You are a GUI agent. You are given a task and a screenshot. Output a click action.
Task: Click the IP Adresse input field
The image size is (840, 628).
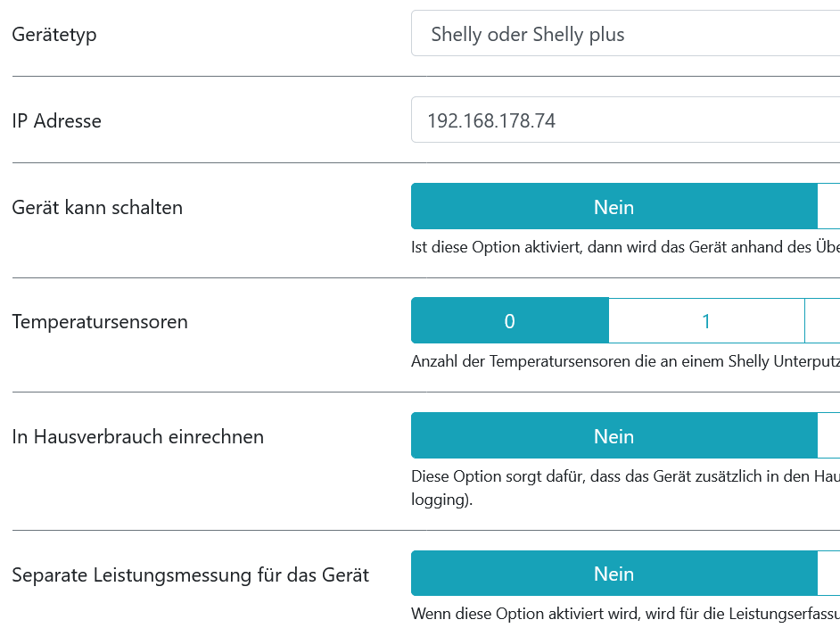click(624, 120)
